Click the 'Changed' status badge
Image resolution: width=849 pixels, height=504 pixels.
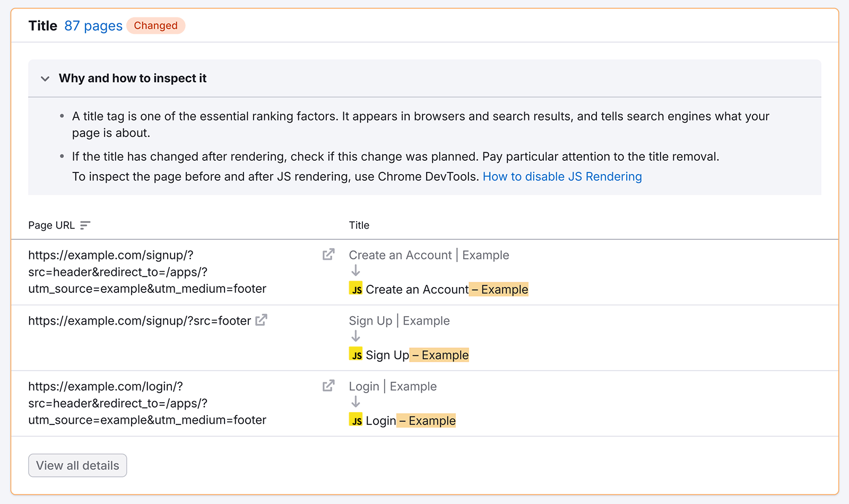click(x=155, y=26)
